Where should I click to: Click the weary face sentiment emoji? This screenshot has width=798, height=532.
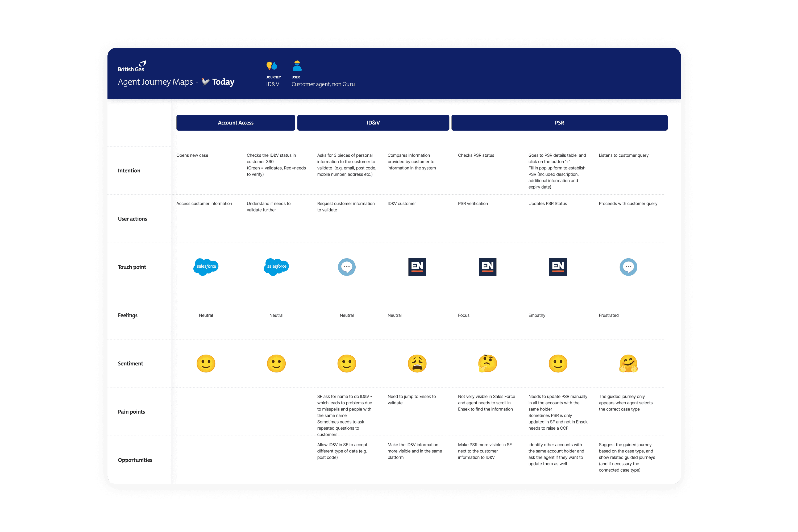(x=417, y=363)
